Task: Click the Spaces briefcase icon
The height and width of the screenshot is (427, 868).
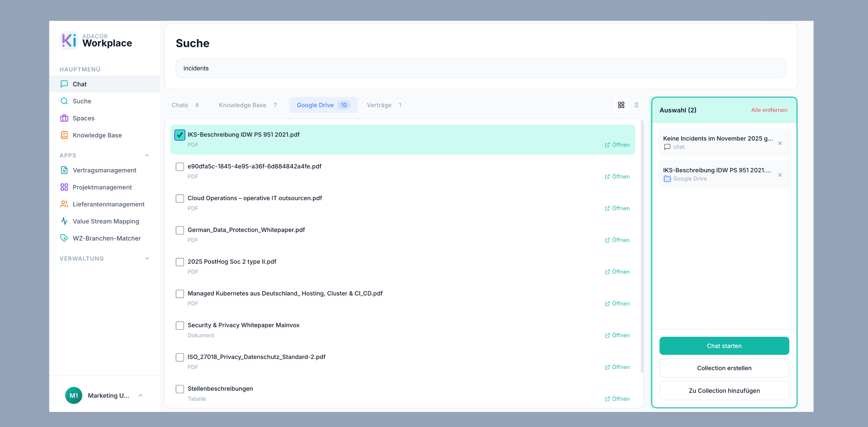Action: pos(64,118)
